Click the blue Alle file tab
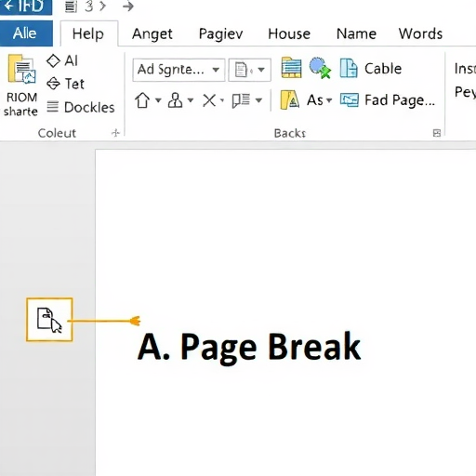The width and height of the screenshot is (476, 476). (x=25, y=33)
